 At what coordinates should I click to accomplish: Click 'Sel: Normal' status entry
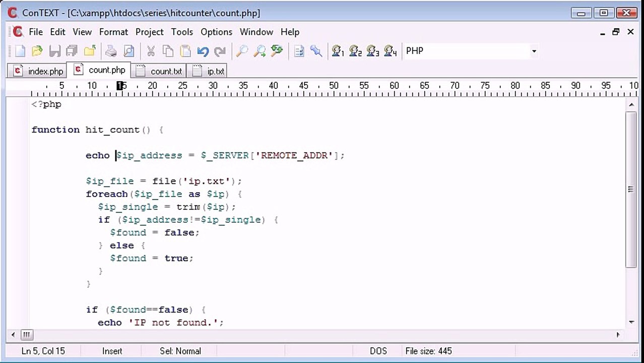click(180, 351)
